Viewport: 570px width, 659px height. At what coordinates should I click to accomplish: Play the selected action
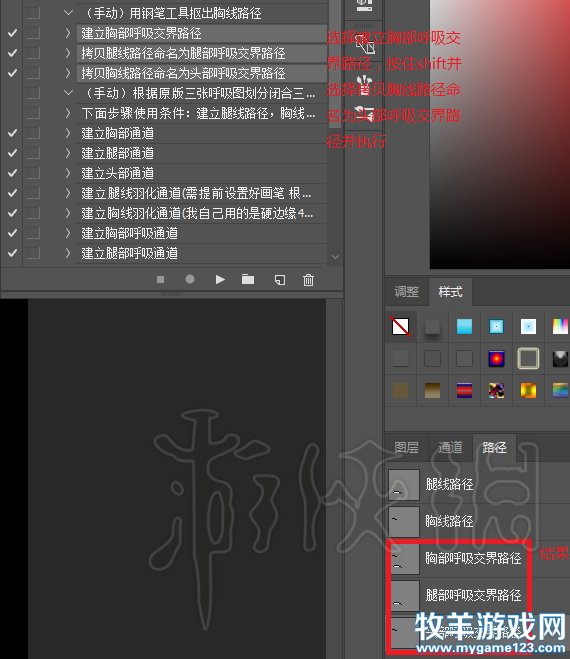click(x=220, y=279)
